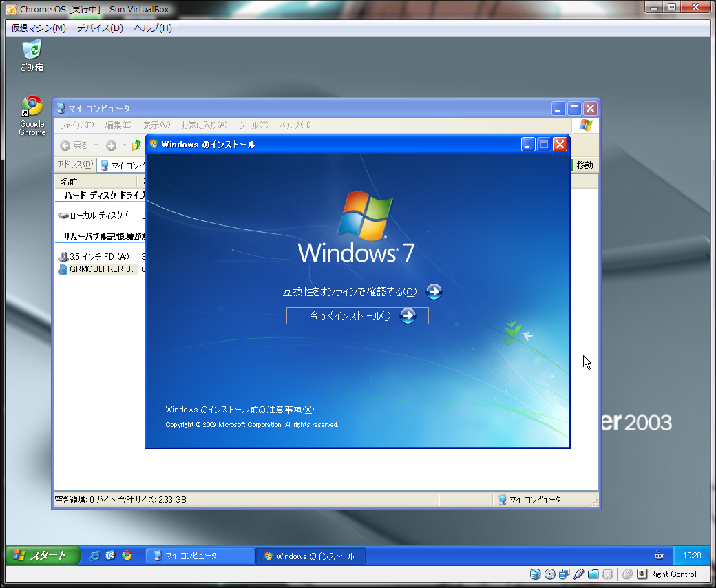Click the 移動 go button beside address bar

[582, 165]
